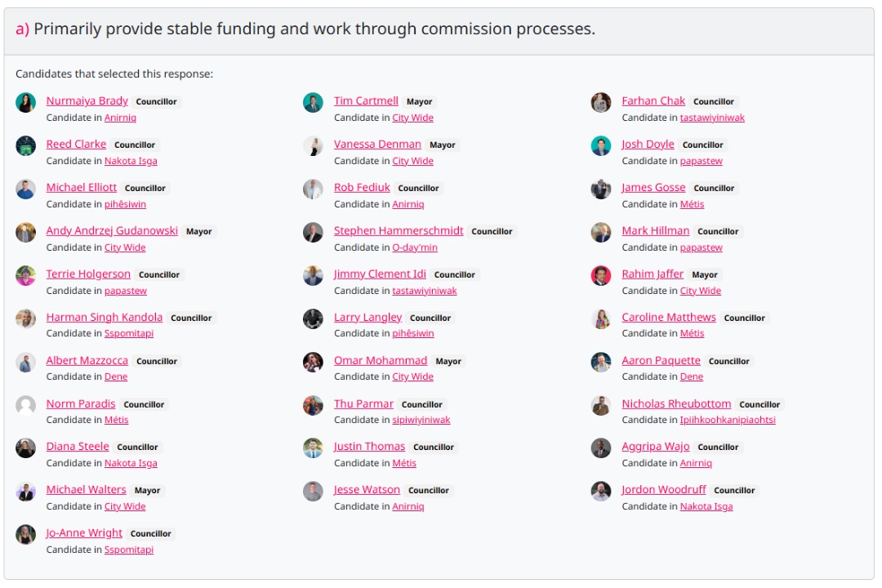Open Stephen Hammerschmidt's candidate page
Viewport: 882px width, 588px height.
pos(399,231)
